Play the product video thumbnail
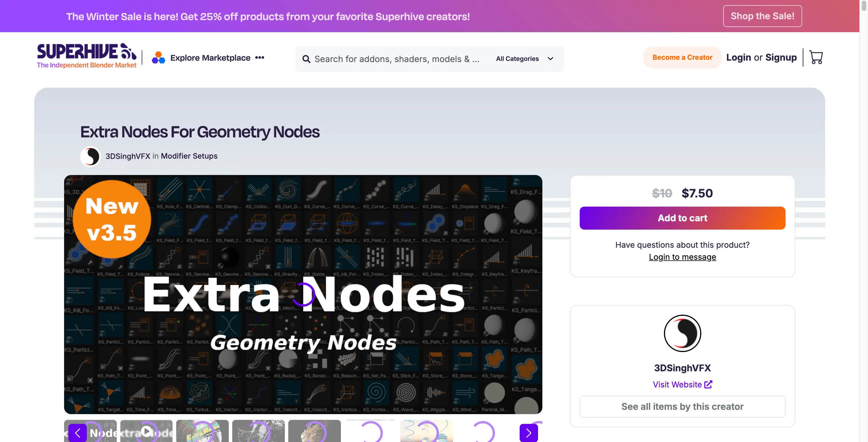 [x=146, y=432]
